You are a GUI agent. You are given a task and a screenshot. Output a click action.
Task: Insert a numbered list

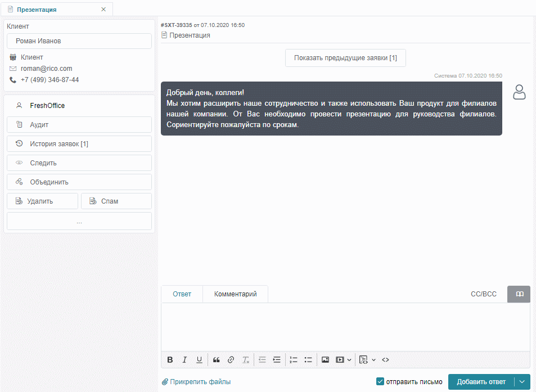click(293, 359)
